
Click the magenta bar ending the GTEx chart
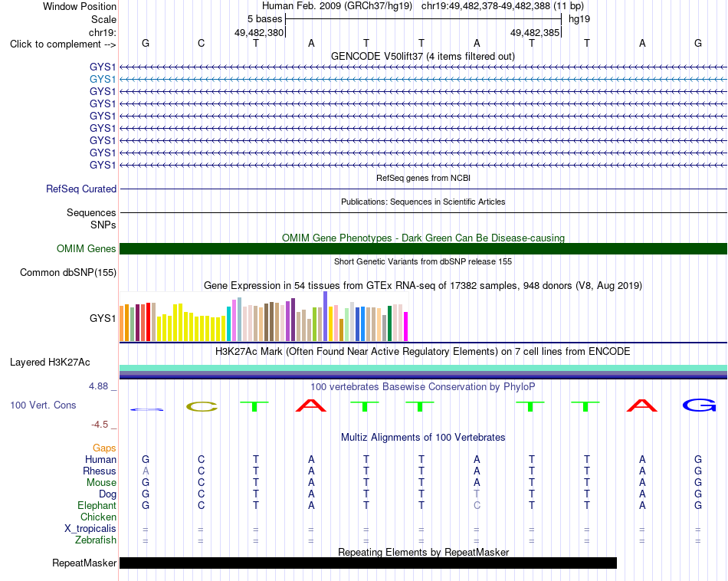click(x=406, y=327)
